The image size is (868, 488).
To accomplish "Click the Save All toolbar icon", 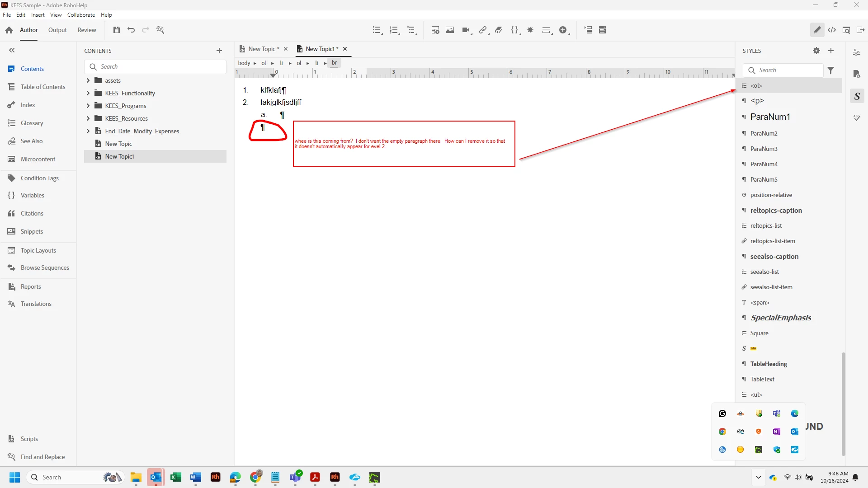I will 116,30.
